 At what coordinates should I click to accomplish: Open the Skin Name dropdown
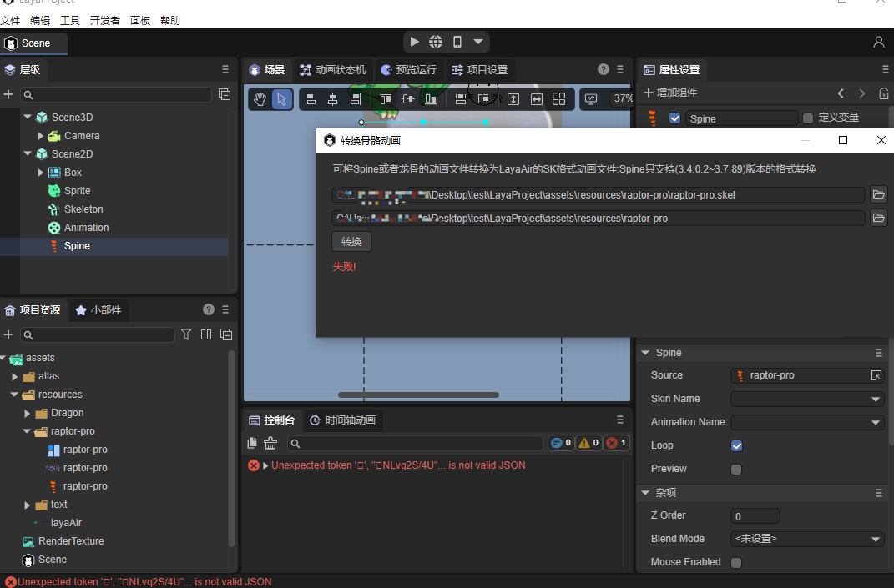pos(807,399)
